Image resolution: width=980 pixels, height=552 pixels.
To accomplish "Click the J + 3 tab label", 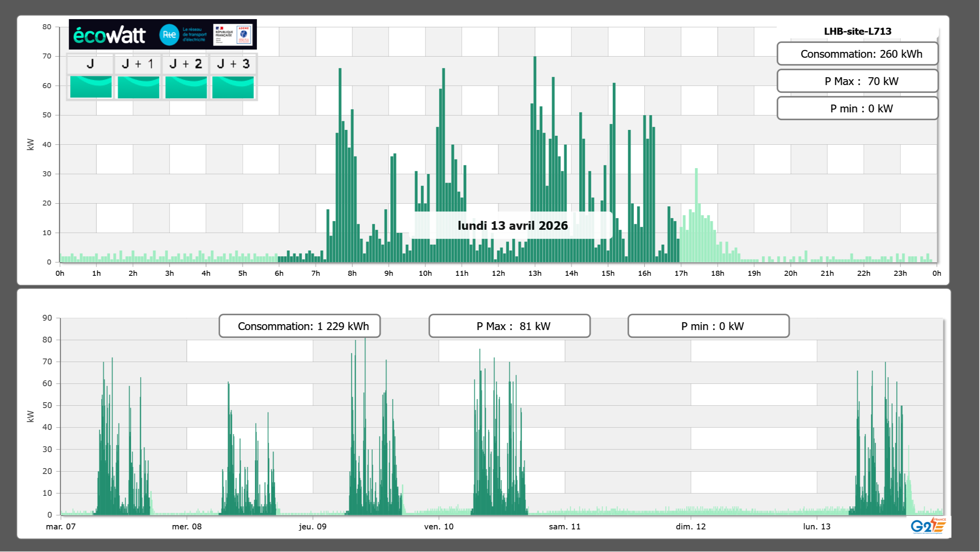I will pos(233,64).
